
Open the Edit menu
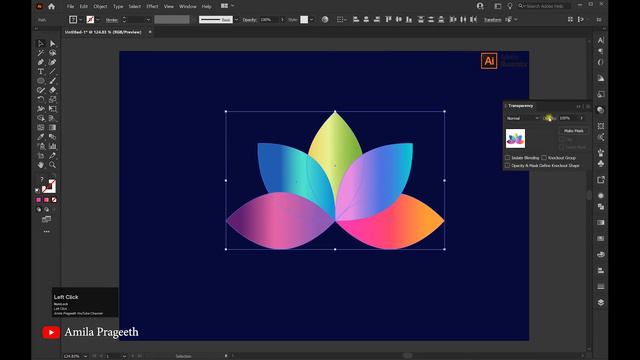click(x=84, y=7)
